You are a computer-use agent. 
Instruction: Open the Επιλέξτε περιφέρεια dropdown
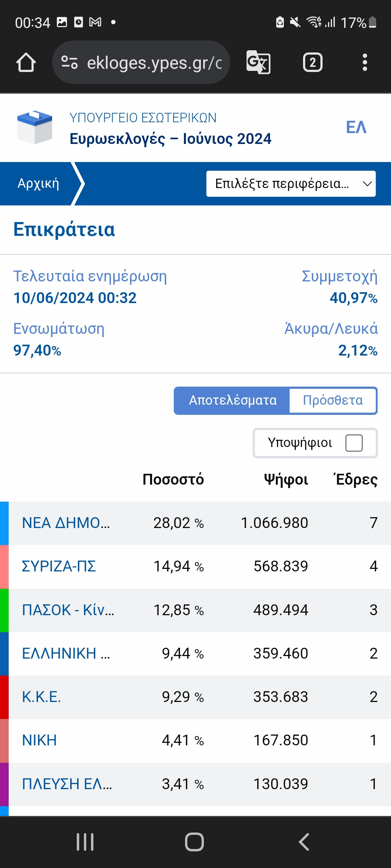coord(291,184)
